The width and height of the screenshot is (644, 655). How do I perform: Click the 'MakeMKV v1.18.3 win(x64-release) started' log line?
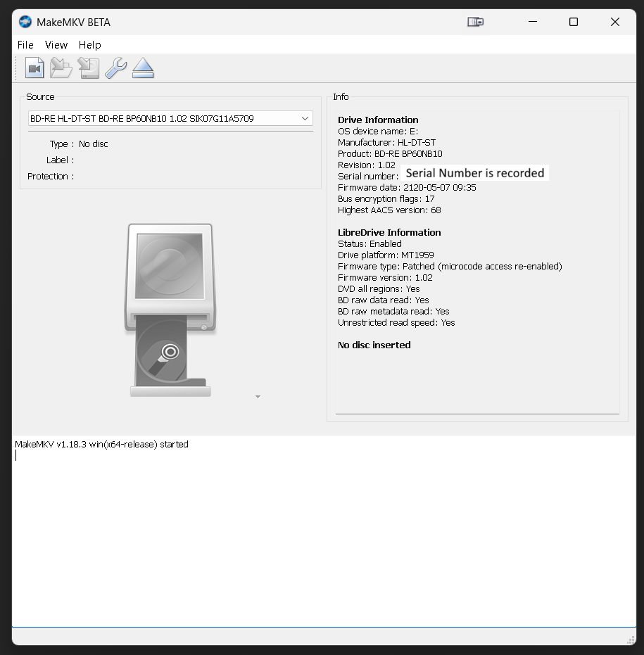coord(101,445)
